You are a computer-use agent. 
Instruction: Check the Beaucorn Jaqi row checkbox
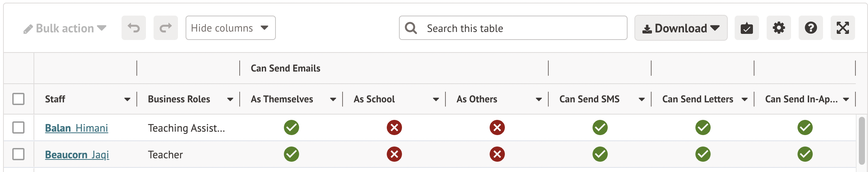point(18,154)
